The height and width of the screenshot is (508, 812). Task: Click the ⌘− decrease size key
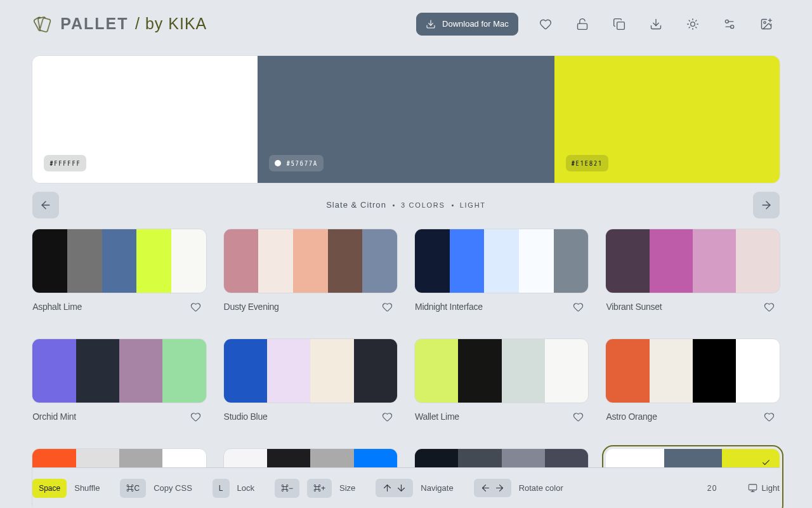click(x=287, y=488)
